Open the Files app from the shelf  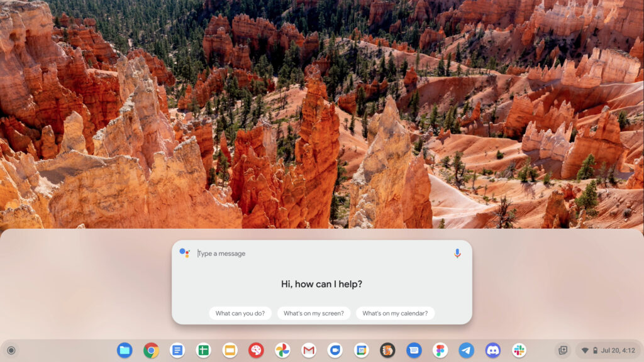click(x=125, y=350)
